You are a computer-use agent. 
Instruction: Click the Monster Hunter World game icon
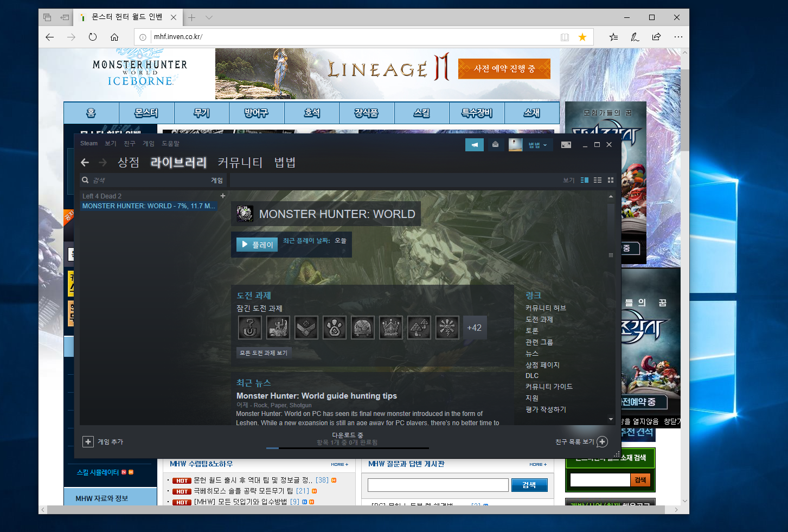(x=245, y=214)
